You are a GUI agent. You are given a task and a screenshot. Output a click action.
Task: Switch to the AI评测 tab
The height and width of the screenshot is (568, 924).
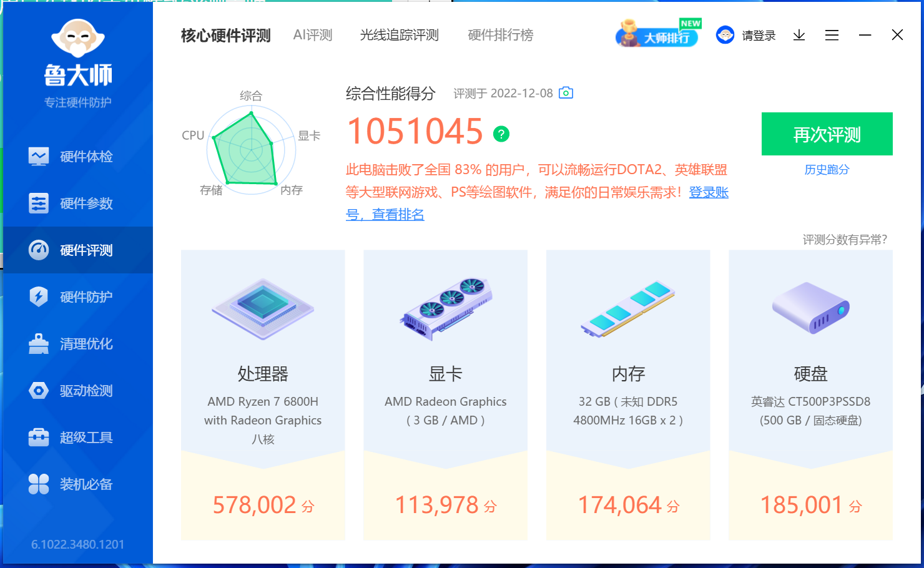[x=312, y=35]
